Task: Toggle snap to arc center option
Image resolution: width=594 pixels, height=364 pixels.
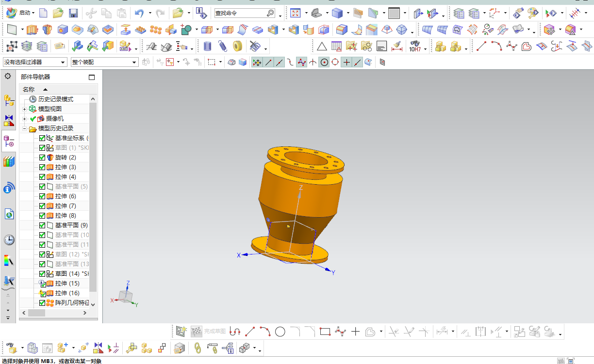Action: [x=324, y=62]
